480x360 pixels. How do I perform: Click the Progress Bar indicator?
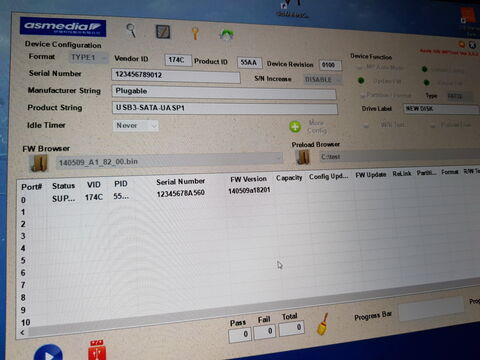[x=431, y=309]
